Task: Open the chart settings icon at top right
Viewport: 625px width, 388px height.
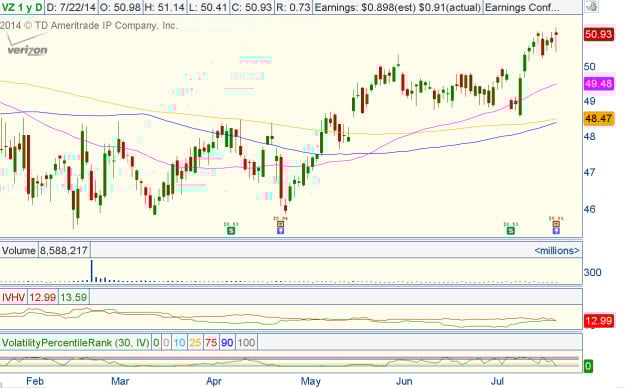Action: tap(592, 6)
